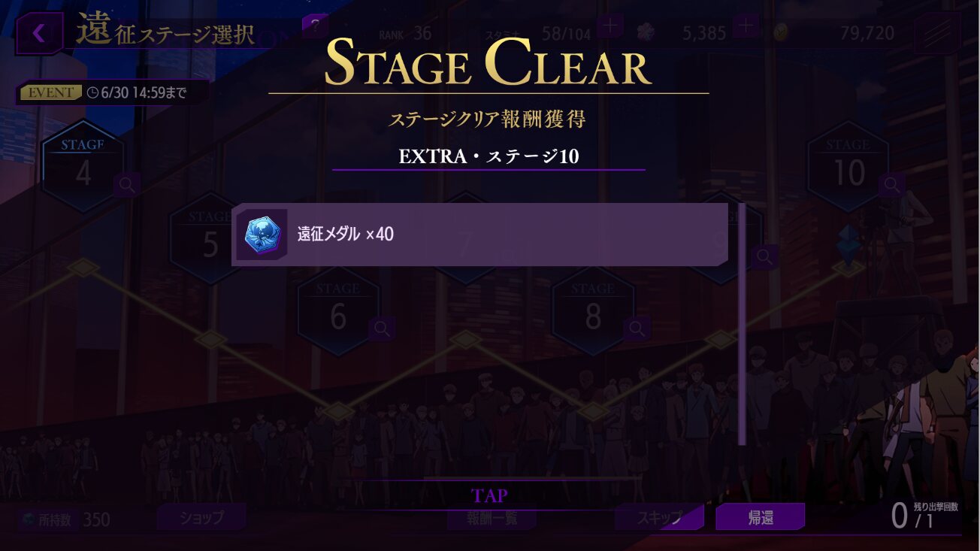
Task: Tap the plus icon beside stamina 58/104
Action: pyautogui.click(x=609, y=26)
